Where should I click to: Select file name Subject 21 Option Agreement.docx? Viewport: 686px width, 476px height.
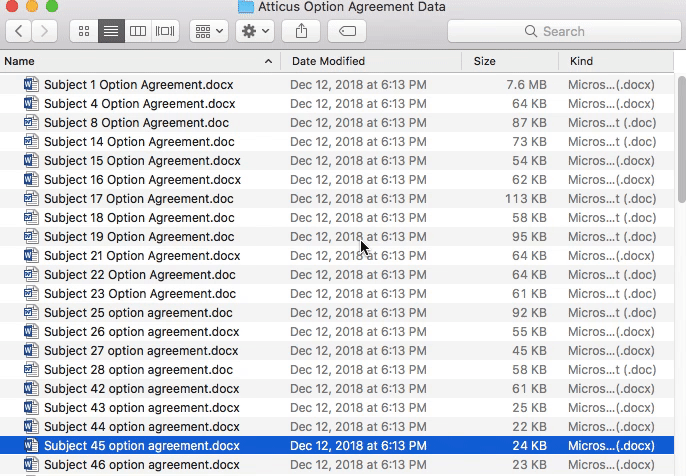pyautogui.click(x=142, y=256)
